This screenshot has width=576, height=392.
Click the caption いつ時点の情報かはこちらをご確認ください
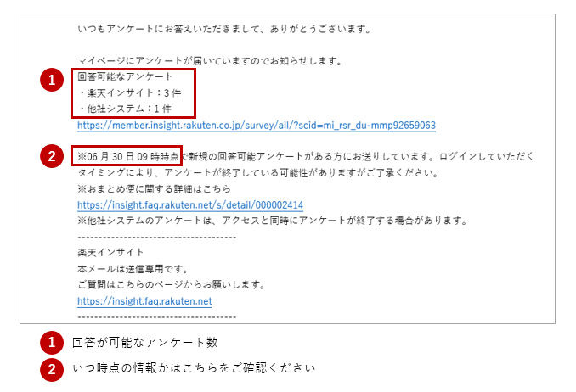(194, 368)
